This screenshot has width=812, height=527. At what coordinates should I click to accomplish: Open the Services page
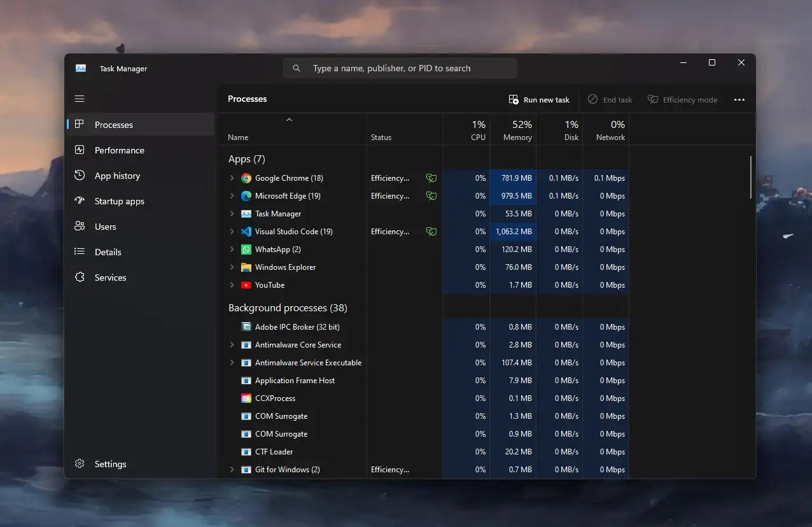(141, 278)
